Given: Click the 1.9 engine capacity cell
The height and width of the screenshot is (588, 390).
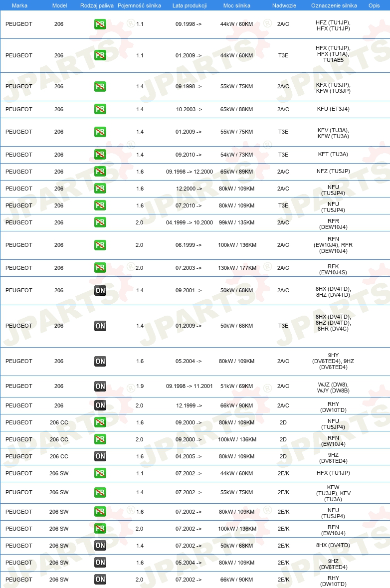Looking at the screenshot, I should tap(140, 386).
